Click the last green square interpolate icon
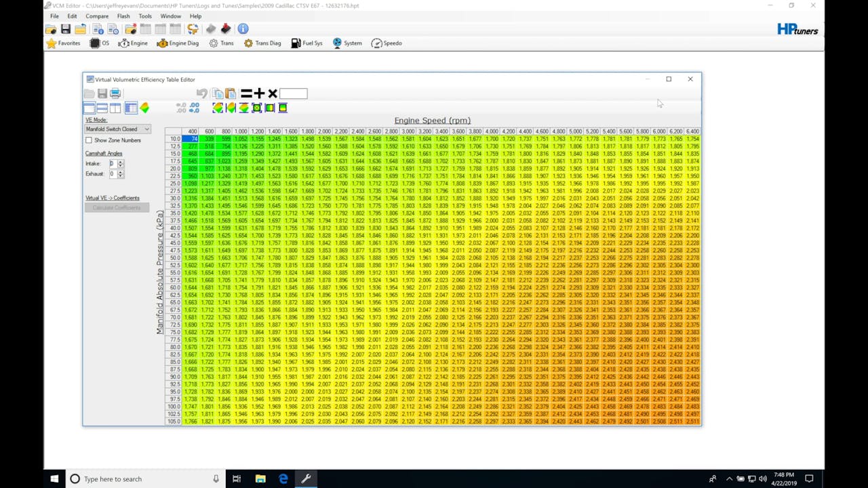This screenshot has height=488, width=868. point(283,108)
